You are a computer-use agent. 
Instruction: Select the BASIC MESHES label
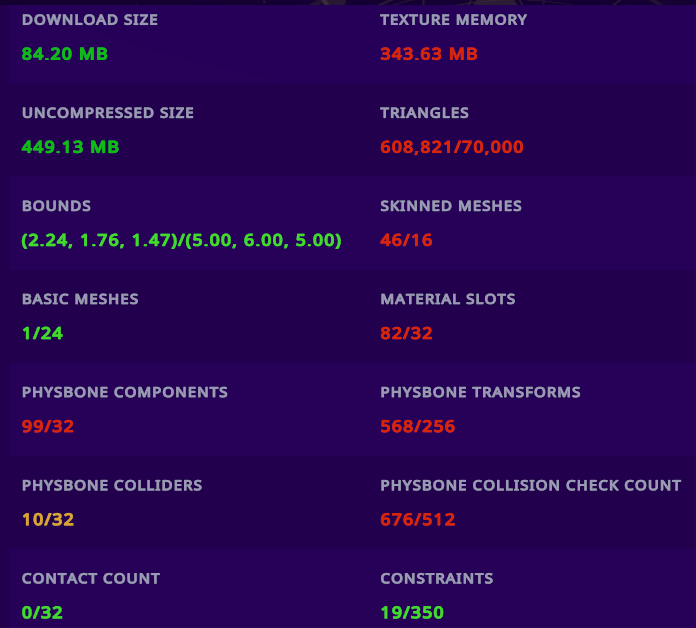[x=80, y=300]
